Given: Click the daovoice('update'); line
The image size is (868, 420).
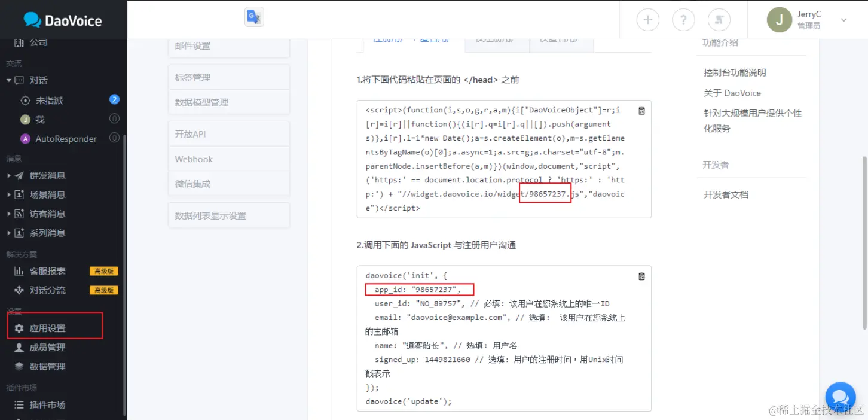Looking at the screenshot, I should (409, 401).
